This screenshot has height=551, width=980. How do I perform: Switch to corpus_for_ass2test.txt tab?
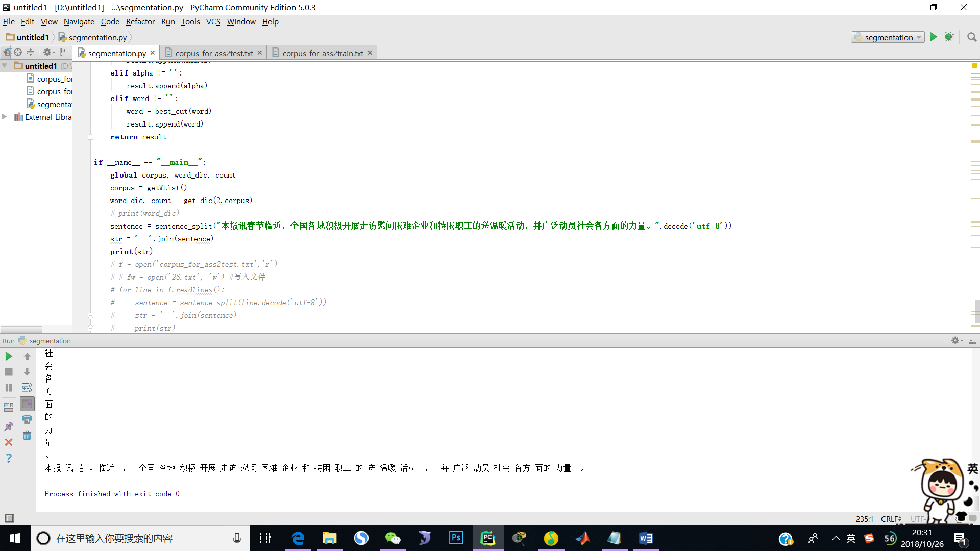pos(214,53)
